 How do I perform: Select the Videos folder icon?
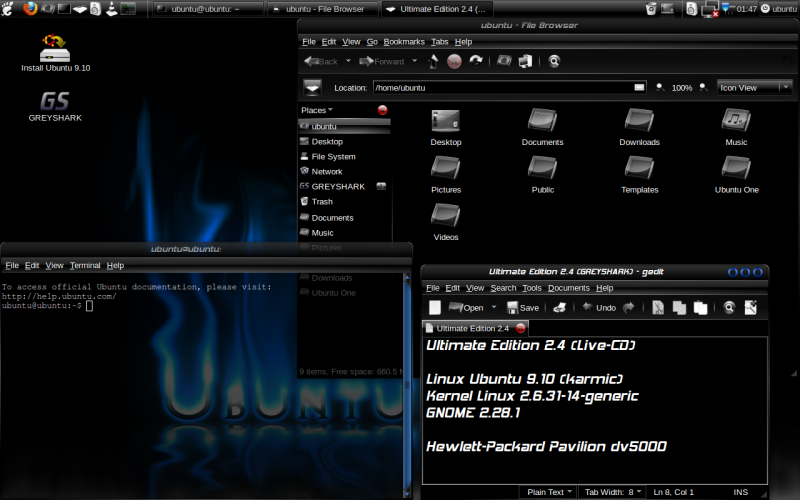click(445, 222)
